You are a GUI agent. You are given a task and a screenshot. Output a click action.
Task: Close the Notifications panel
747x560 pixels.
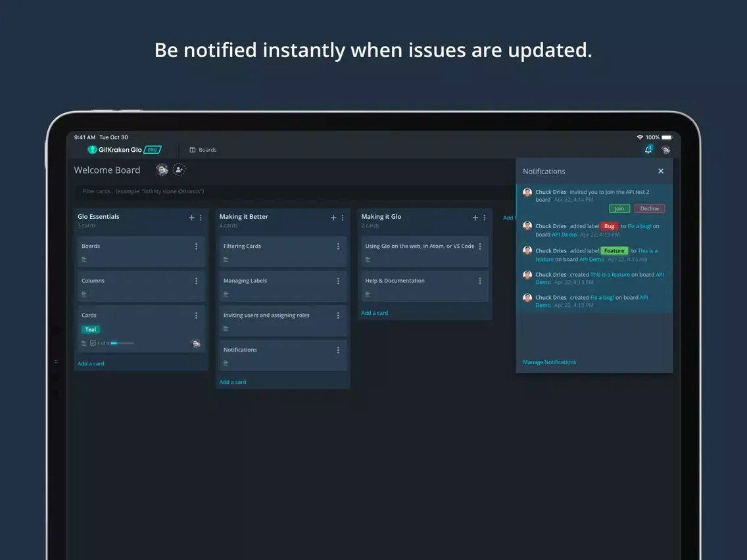[x=661, y=171]
